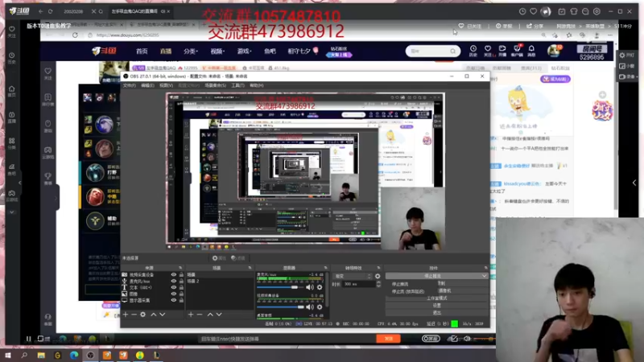This screenshot has width=644, height=362.
Task: Open settings gear for microphone/Aux mixer channel
Action: [x=320, y=287]
